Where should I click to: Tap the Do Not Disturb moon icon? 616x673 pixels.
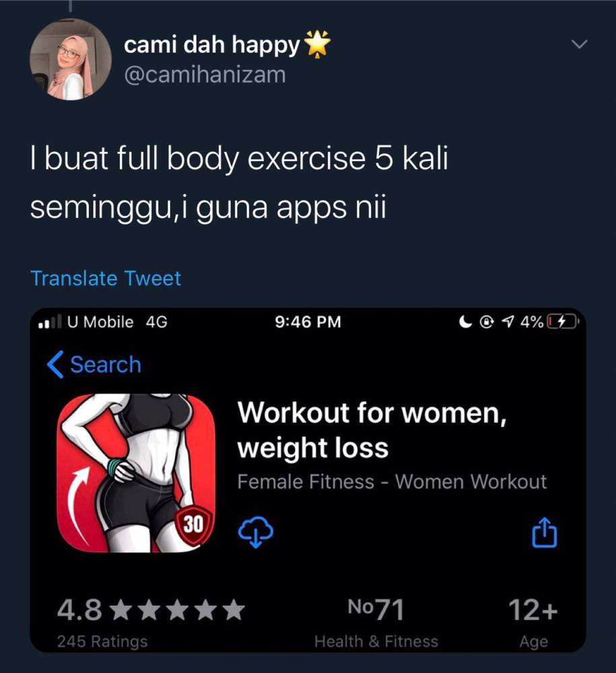465,321
